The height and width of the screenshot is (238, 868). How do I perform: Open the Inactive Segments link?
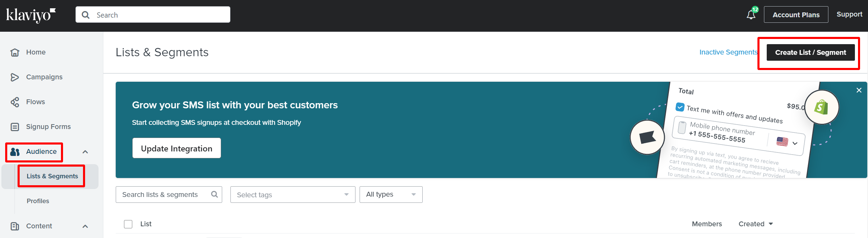(x=728, y=52)
